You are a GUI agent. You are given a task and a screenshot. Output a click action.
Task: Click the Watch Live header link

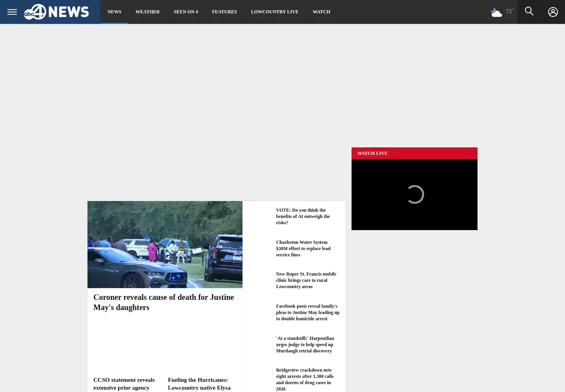click(x=372, y=153)
